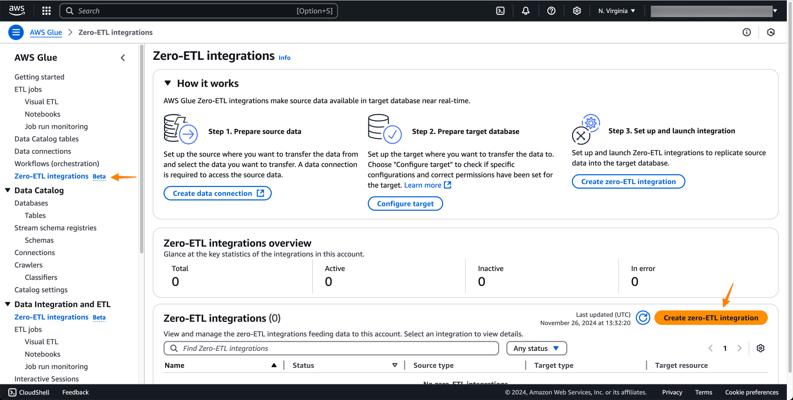The height and width of the screenshot is (400, 793).
Task: Open the top bar settings gear
Action: coord(576,11)
